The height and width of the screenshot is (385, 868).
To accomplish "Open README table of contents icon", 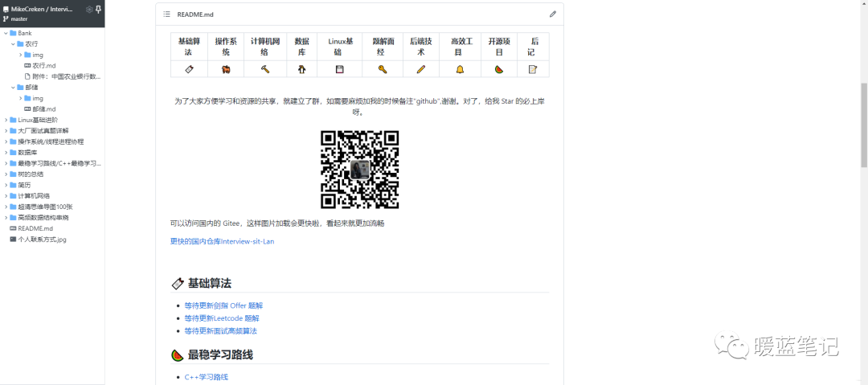I will [166, 14].
